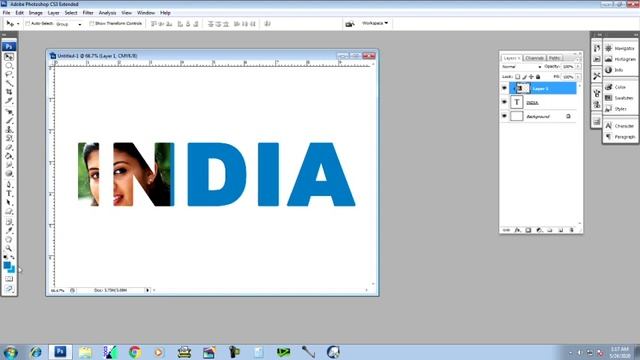Open the Histogram panel
The image size is (640, 360).
pyautogui.click(x=620, y=59)
